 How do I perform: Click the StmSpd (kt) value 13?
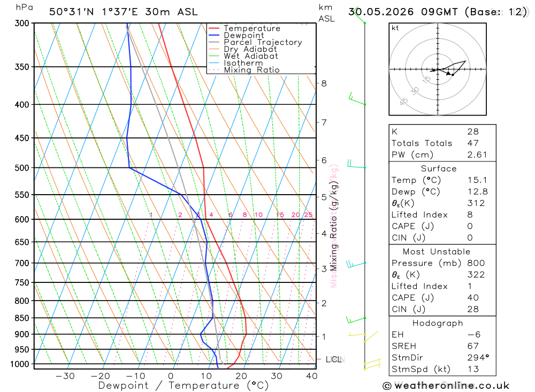click(x=473, y=370)
